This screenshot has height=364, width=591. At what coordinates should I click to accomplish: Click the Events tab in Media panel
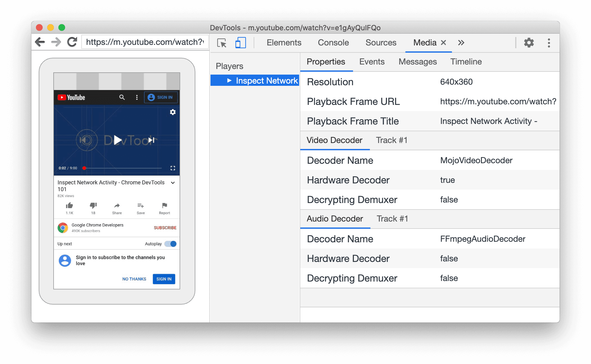(x=371, y=62)
